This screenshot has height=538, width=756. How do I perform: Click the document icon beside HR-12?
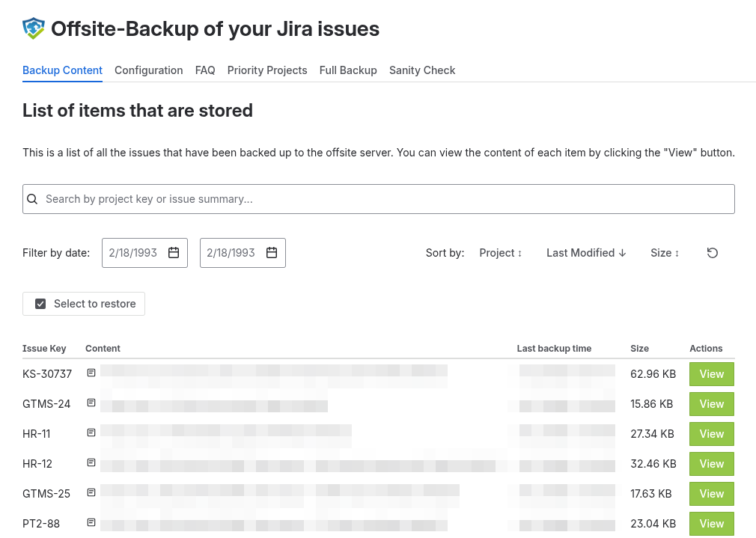91,461
